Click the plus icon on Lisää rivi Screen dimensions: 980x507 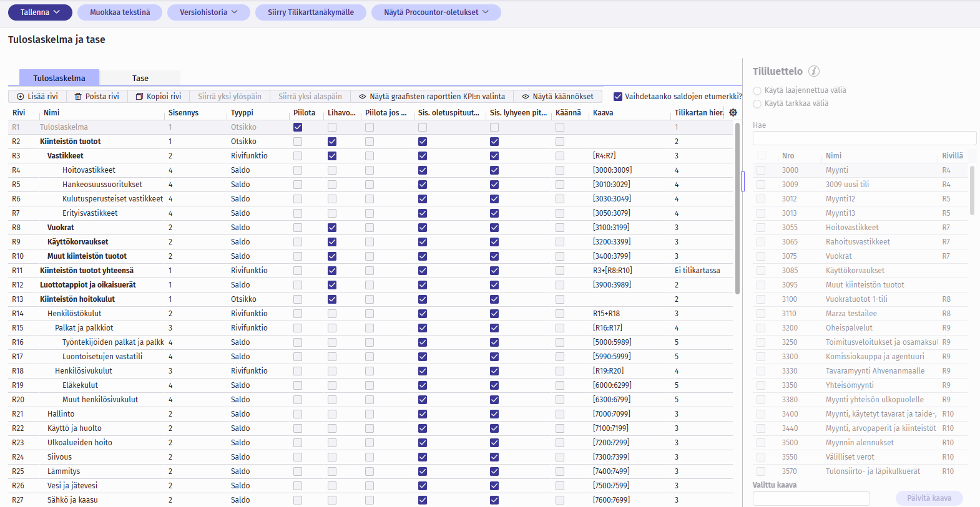point(21,97)
